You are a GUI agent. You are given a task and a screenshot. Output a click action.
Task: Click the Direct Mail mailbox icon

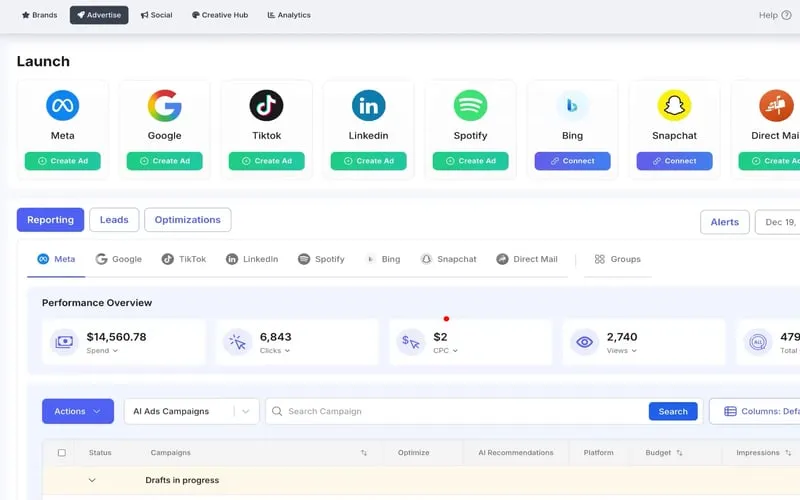coord(776,106)
